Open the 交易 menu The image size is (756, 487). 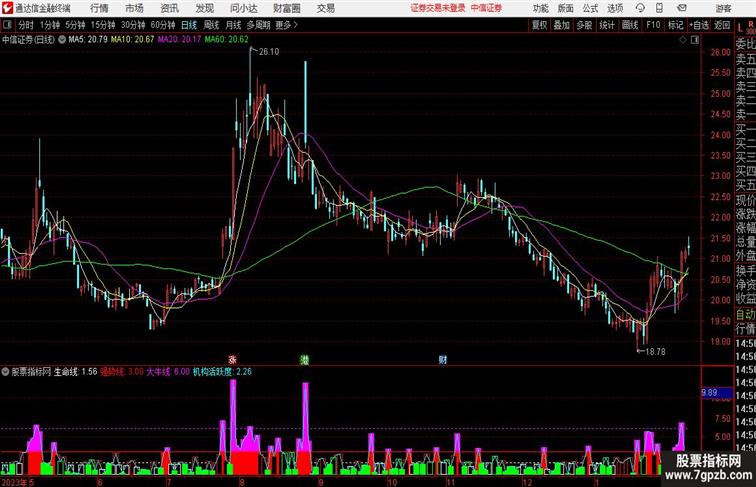click(x=325, y=8)
